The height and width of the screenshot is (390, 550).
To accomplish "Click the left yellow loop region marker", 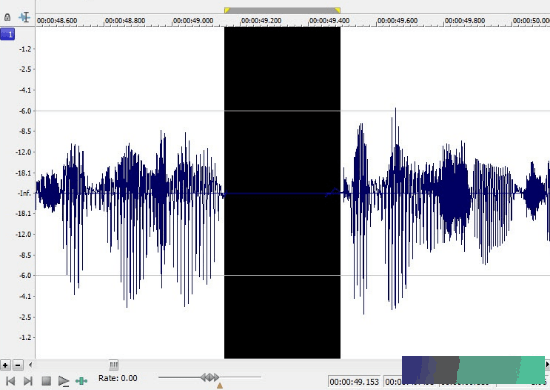I will click(x=227, y=10).
